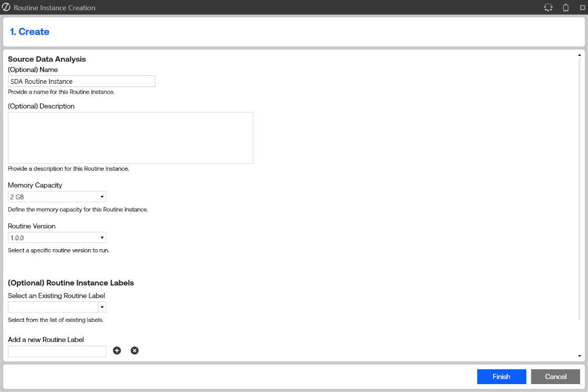Screen dimensions: 588x392
Task: Click the "Define the memory capacity" helper text
Action: click(78, 210)
